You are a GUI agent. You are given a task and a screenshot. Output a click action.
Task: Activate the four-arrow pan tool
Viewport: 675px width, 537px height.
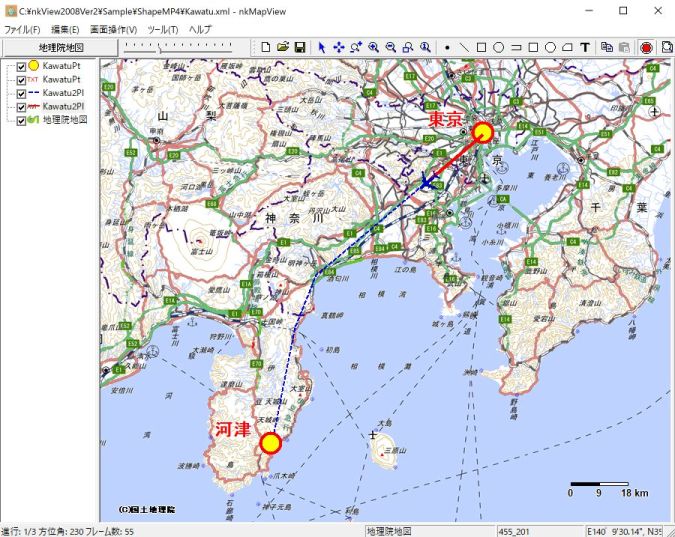click(x=339, y=47)
